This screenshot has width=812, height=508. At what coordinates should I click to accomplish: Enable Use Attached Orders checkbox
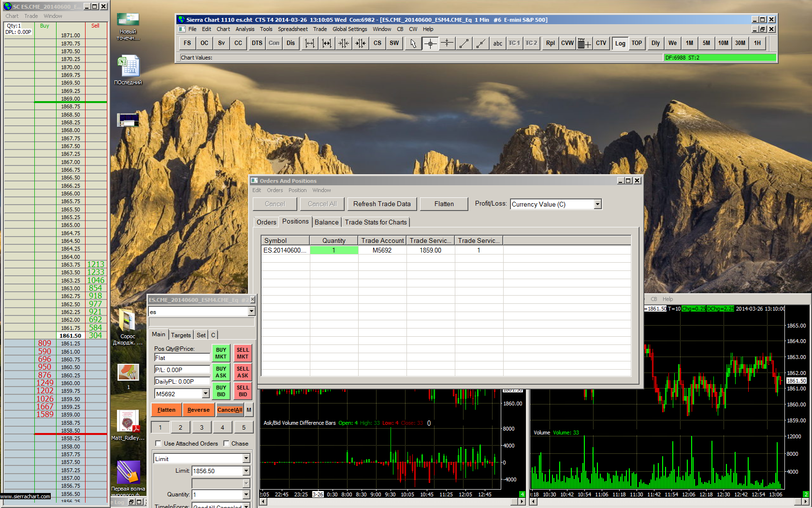pyautogui.click(x=158, y=443)
